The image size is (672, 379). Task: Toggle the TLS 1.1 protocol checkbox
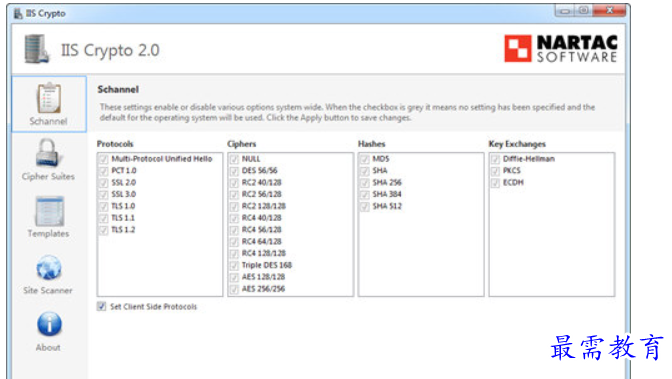pyautogui.click(x=103, y=218)
